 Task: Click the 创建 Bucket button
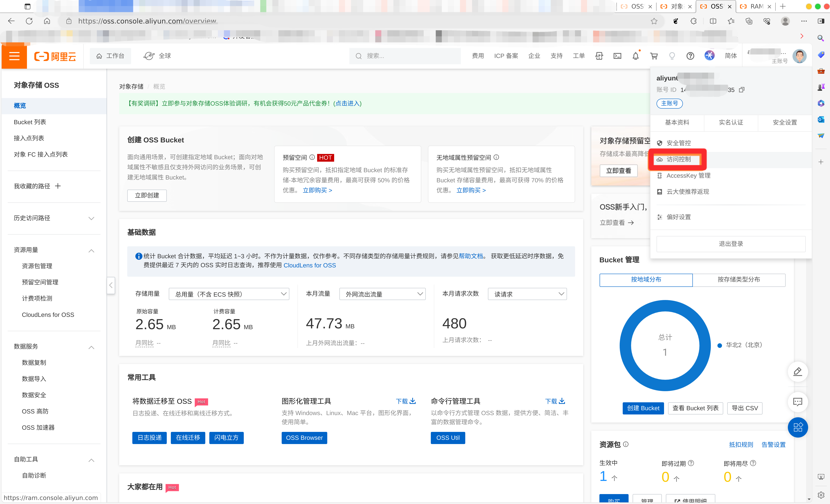(x=643, y=408)
